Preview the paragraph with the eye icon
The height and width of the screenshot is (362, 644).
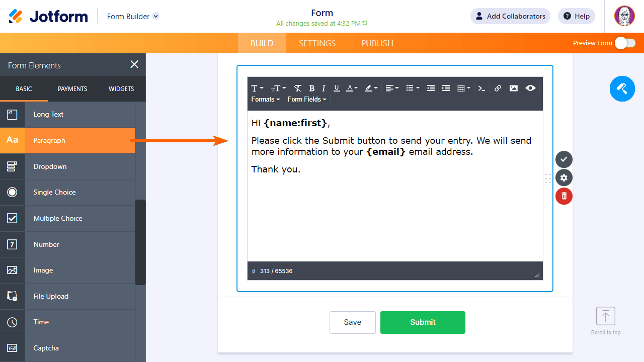530,88
